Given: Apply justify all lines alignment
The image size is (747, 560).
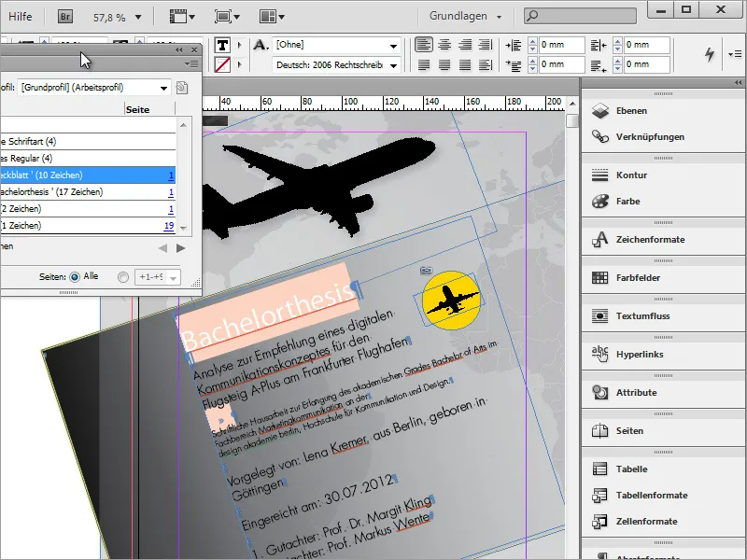Looking at the screenshot, I should pos(465,64).
